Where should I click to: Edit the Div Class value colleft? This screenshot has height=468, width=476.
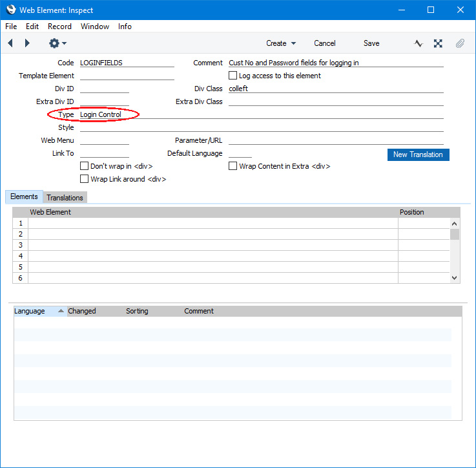(x=336, y=89)
